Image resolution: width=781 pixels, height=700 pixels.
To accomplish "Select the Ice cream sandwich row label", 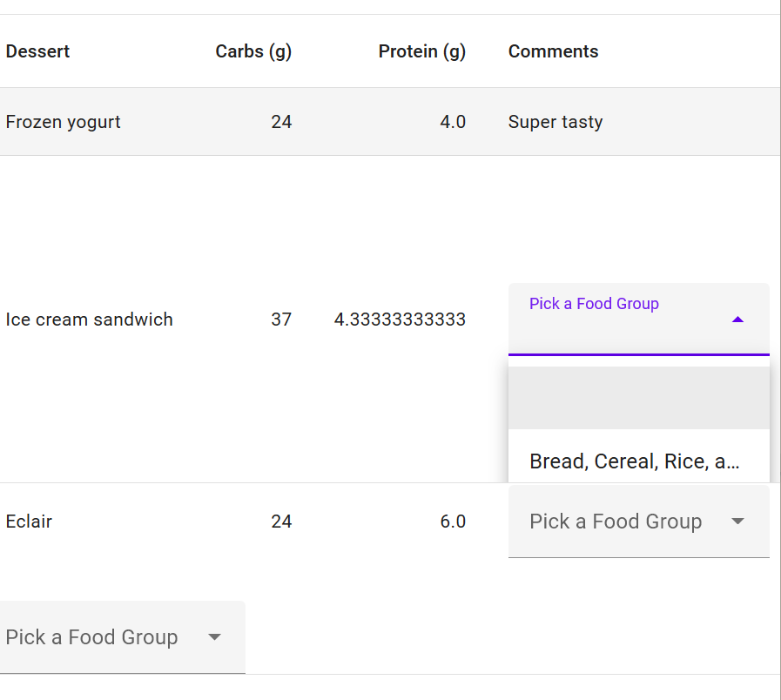I will 89,320.
